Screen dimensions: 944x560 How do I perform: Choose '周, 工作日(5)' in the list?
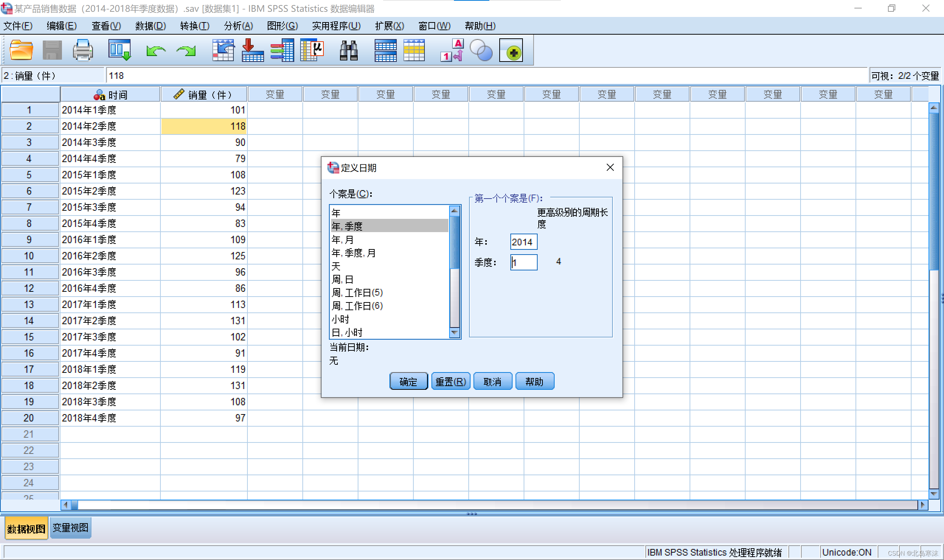(x=357, y=293)
